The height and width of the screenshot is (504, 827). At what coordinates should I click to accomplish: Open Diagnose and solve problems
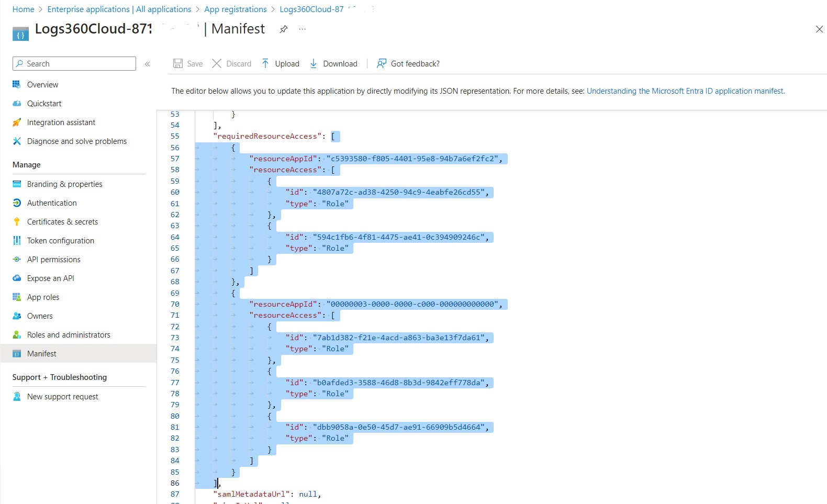[x=76, y=141]
